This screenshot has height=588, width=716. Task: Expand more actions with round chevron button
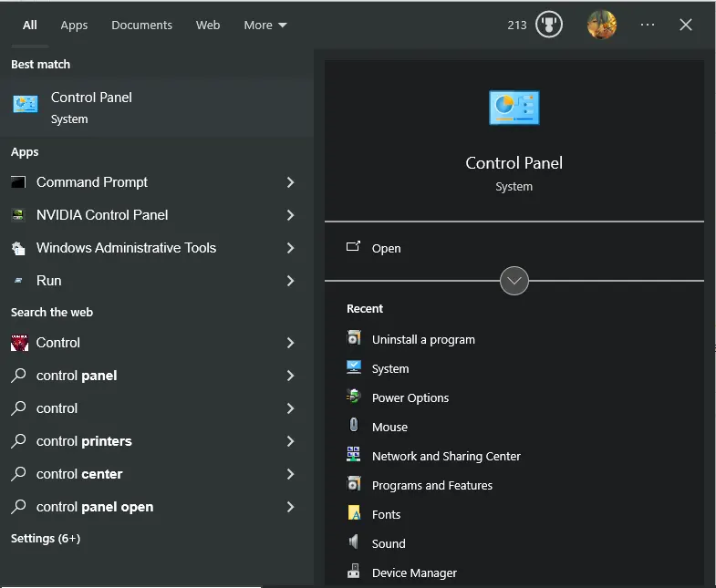(514, 281)
